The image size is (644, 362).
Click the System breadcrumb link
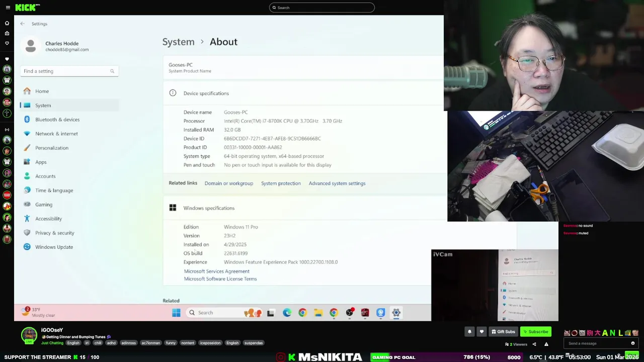coord(178,42)
